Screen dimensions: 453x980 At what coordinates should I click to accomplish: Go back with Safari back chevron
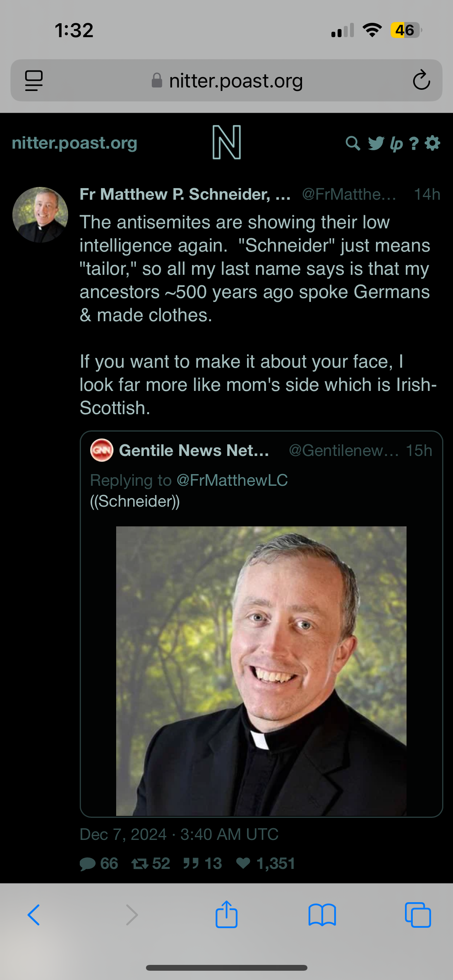click(34, 915)
